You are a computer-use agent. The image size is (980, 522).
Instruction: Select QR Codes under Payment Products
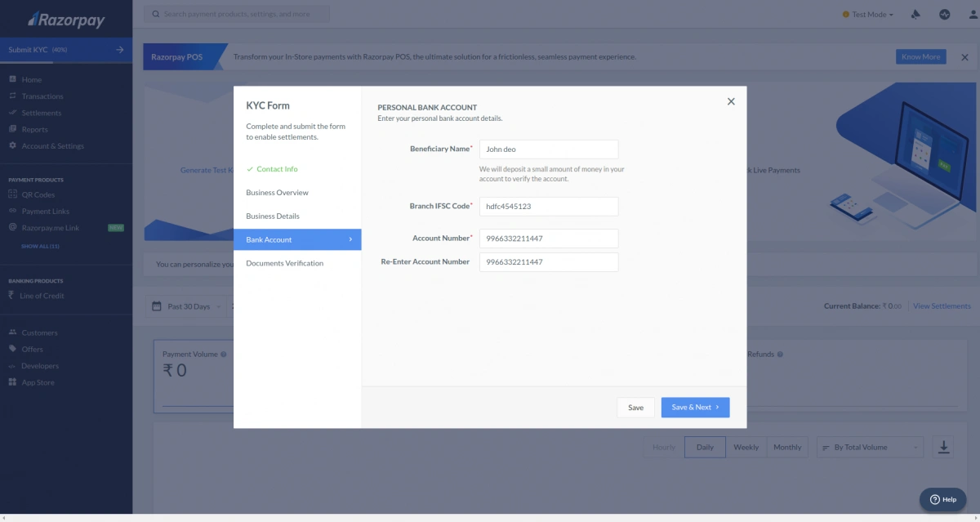(x=37, y=194)
